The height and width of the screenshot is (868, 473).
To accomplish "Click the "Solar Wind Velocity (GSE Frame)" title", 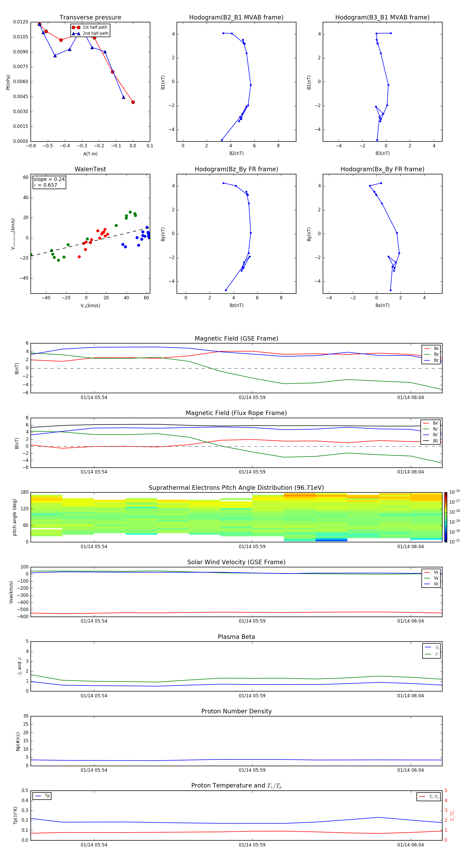I will [x=236, y=562].
